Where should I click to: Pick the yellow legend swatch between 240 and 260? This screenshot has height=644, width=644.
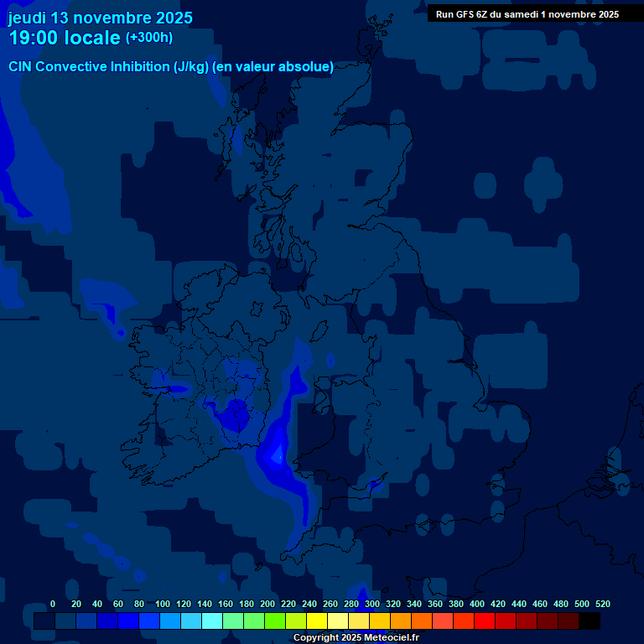pyautogui.click(x=317, y=621)
